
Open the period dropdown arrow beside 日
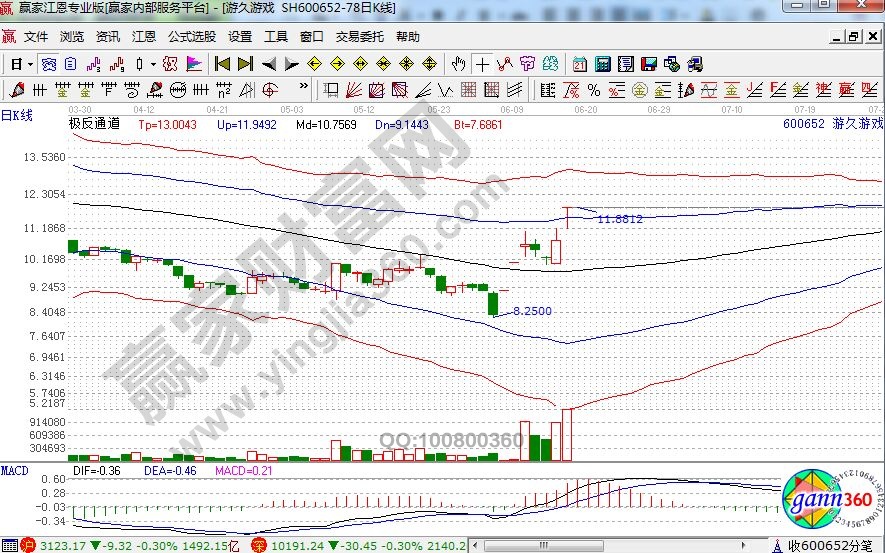(x=30, y=64)
